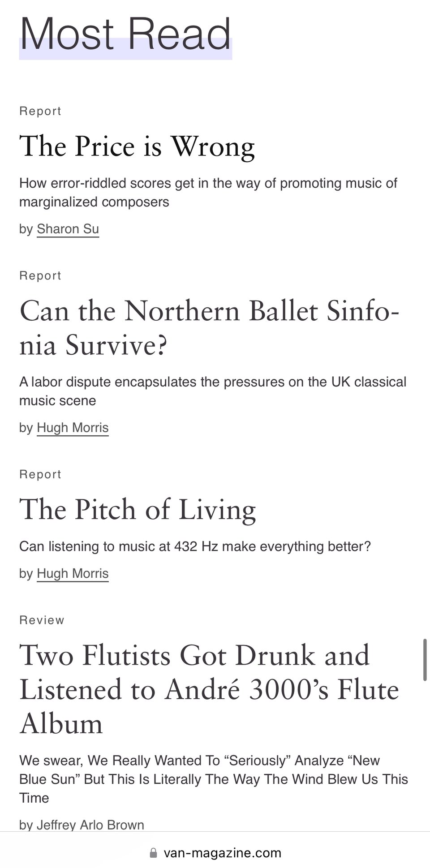
Task: Tap the lock icon beside the URL
Action: (153, 853)
